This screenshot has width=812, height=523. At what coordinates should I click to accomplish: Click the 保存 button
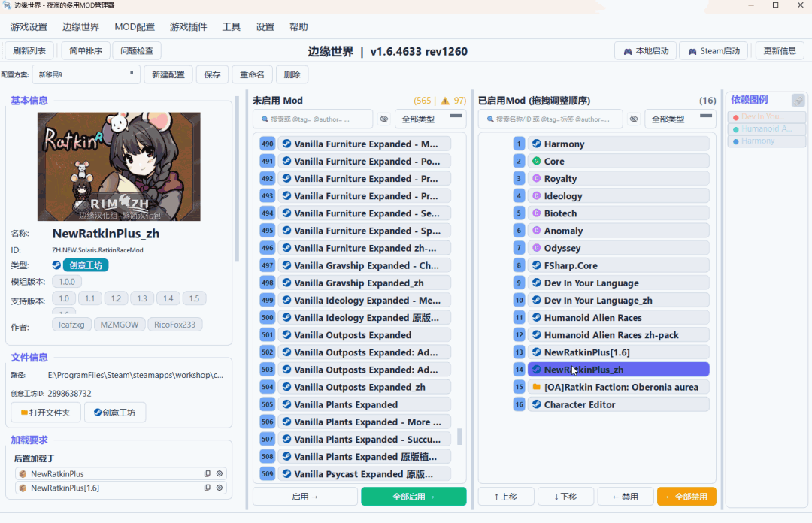click(212, 74)
